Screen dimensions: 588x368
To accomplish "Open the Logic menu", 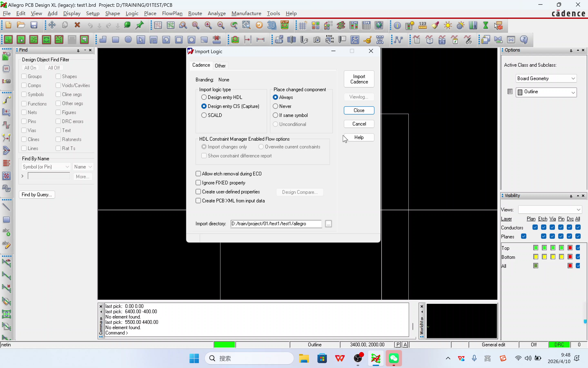I will click(x=132, y=13).
